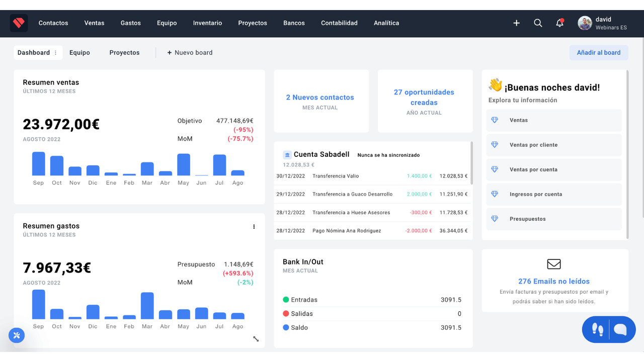The image size is (644, 362).
Task: Open the chat bubble support icon
Action: click(x=620, y=330)
